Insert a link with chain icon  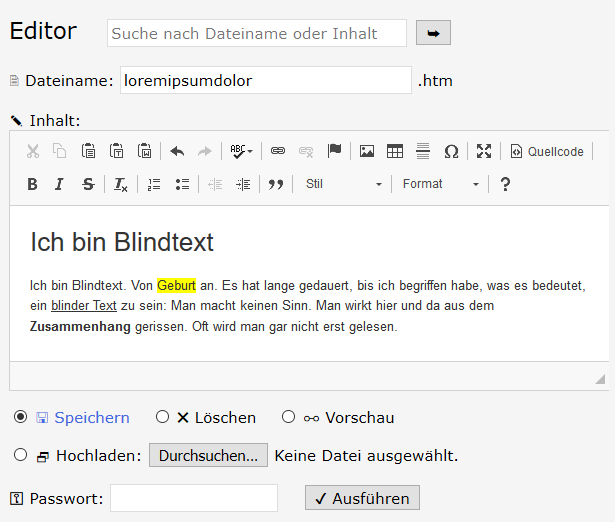point(278,151)
